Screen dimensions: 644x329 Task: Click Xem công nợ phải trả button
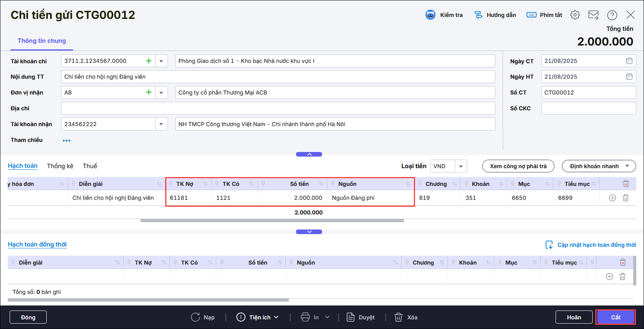pos(518,166)
